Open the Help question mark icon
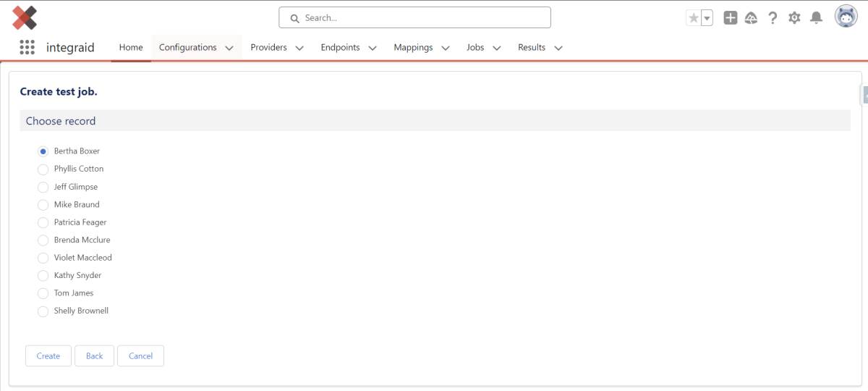868x391 pixels. click(773, 18)
